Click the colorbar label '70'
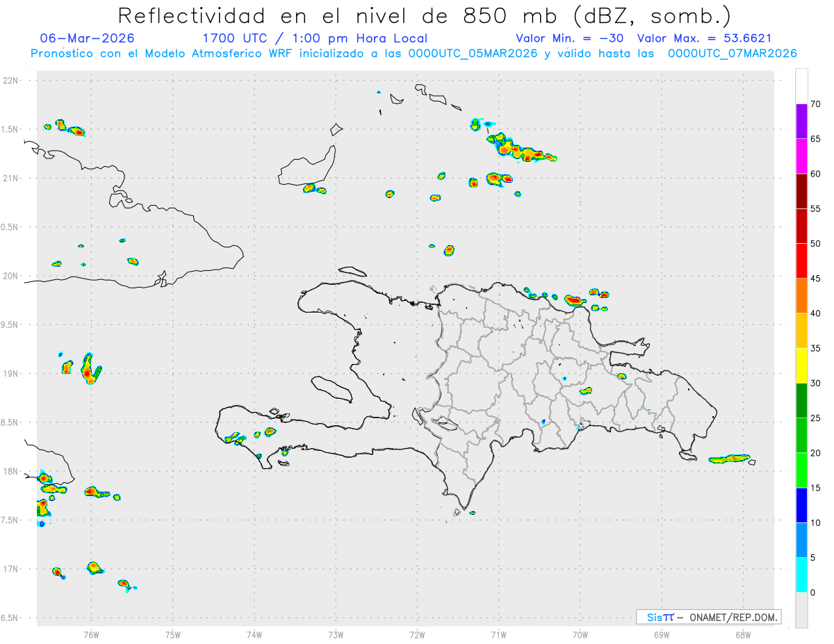The height and width of the screenshot is (644, 834). (815, 104)
